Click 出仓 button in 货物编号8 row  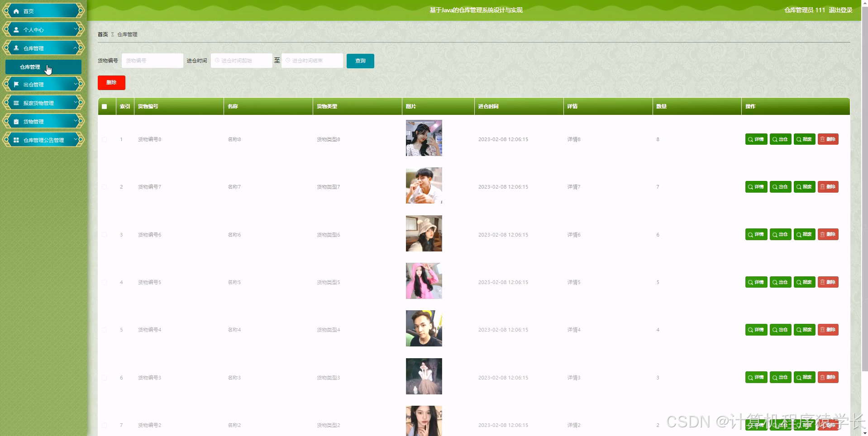tap(780, 139)
